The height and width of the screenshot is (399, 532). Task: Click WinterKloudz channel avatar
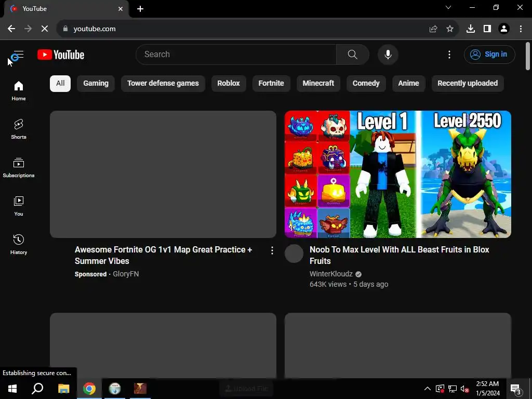(294, 254)
